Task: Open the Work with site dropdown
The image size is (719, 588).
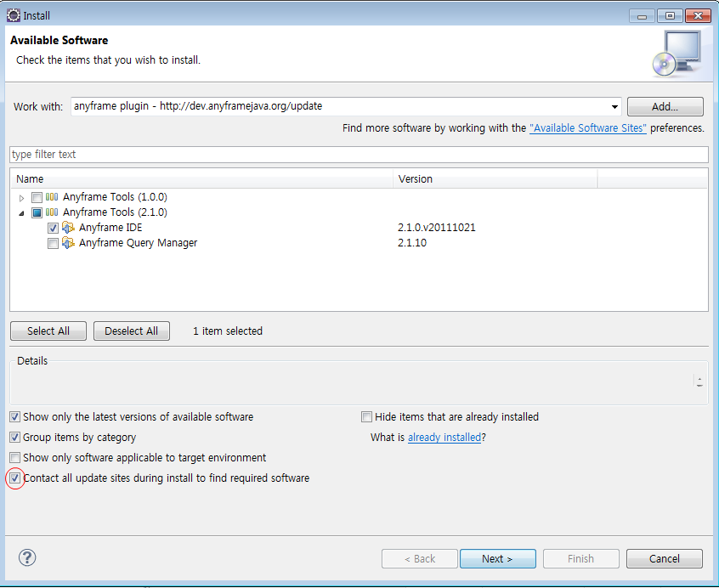Action: tap(614, 107)
